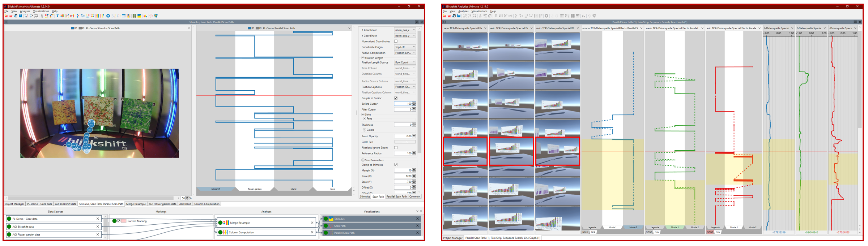868x246 pixels.
Task: Toggle the Normalized Coordinates checkbox
Action: (396, 41)
